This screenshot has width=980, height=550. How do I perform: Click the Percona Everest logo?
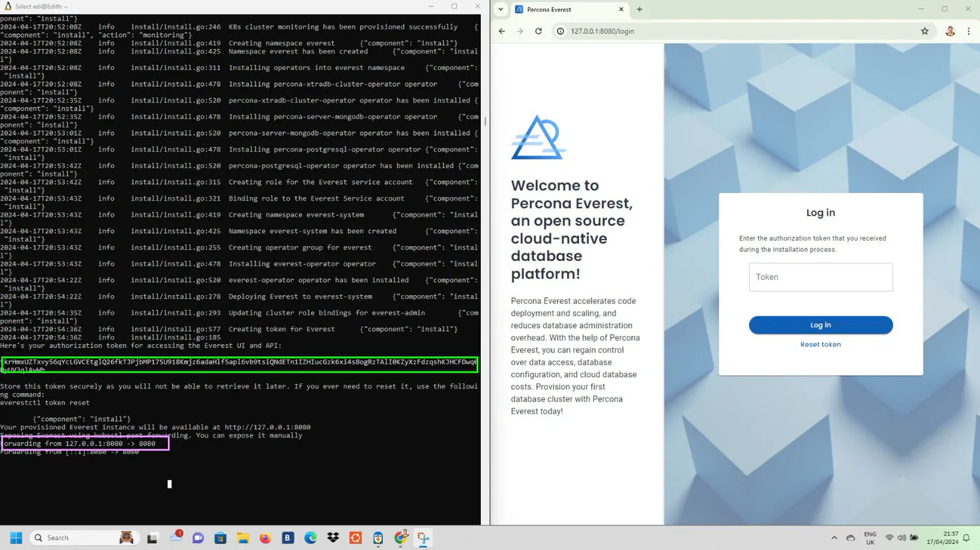point(538,137)
